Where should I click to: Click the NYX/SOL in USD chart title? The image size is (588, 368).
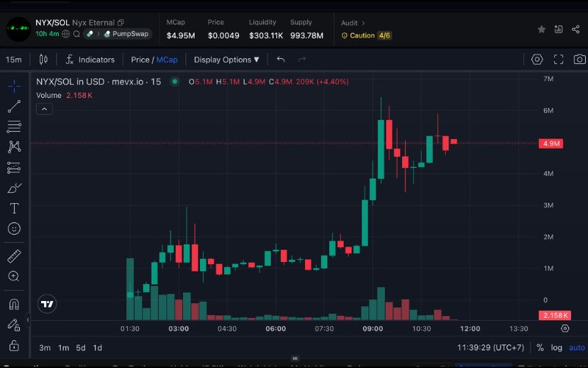[98, 82]
